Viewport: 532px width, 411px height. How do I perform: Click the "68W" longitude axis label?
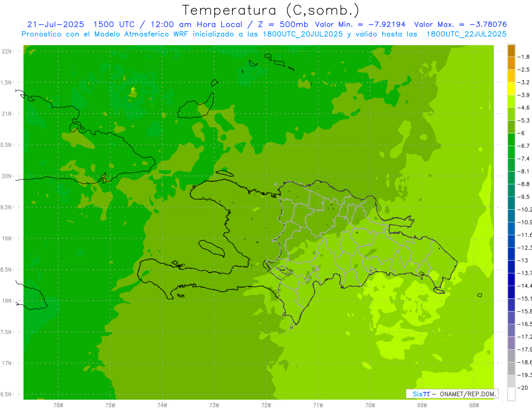[474, 405]
